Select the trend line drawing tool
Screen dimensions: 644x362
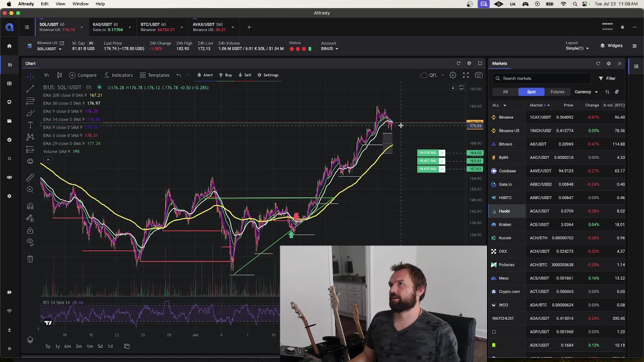30,88
